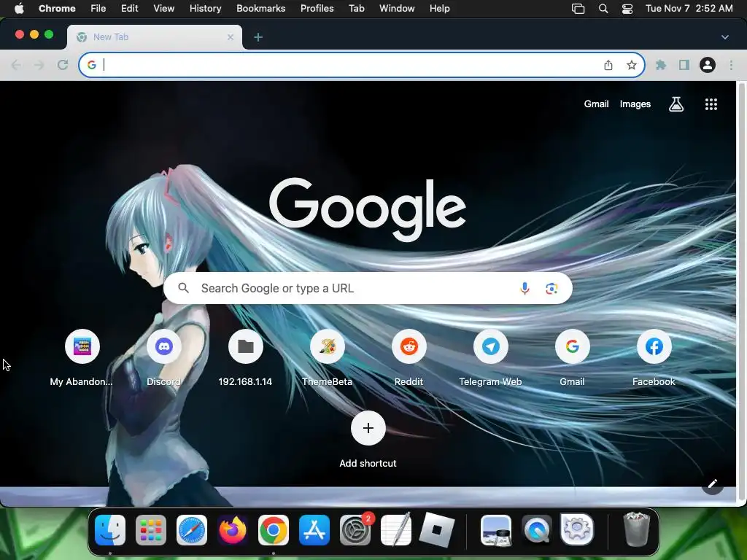Open the Facebook shortcut
This screenshot has height=560, width=747.
tap(654, 357)
